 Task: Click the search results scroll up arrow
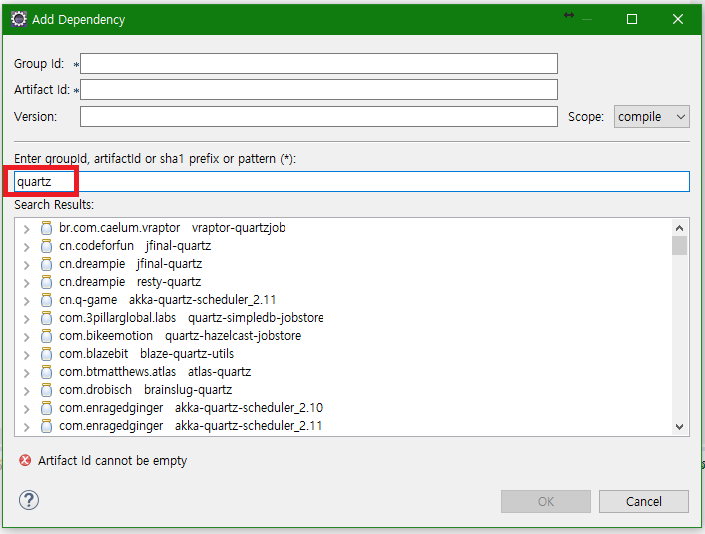[x=679, y=228]
